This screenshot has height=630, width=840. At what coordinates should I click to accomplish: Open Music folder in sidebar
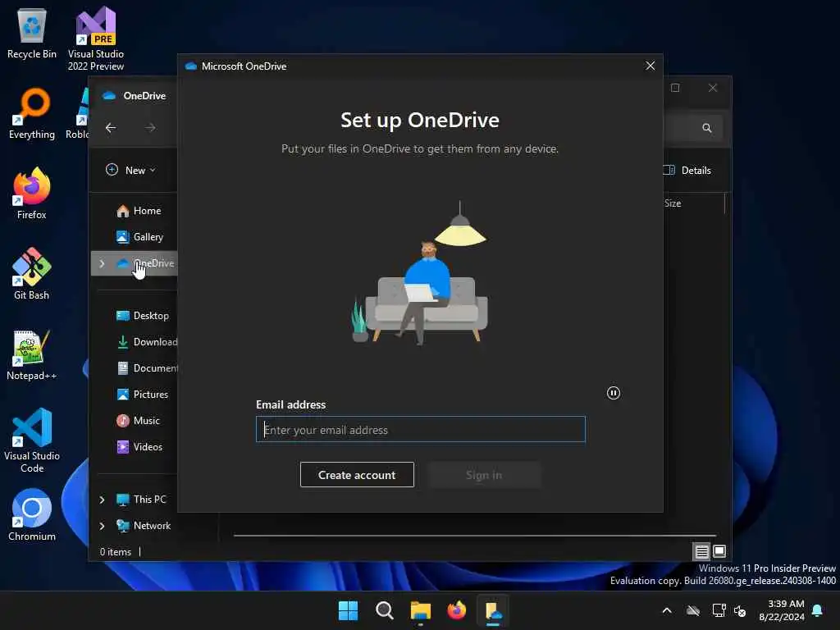pyautogui.click(x=138, y=421)
